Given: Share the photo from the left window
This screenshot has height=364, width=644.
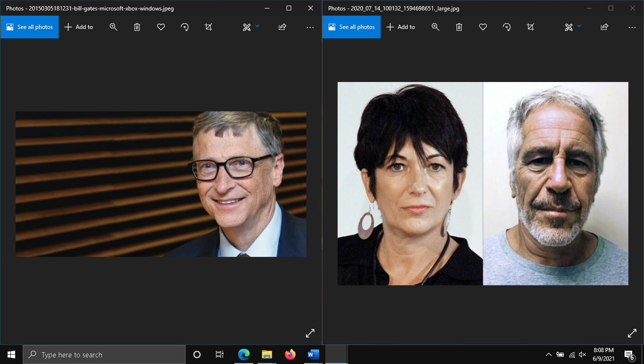Looking at the screenshot, I should tap(283, 27).
